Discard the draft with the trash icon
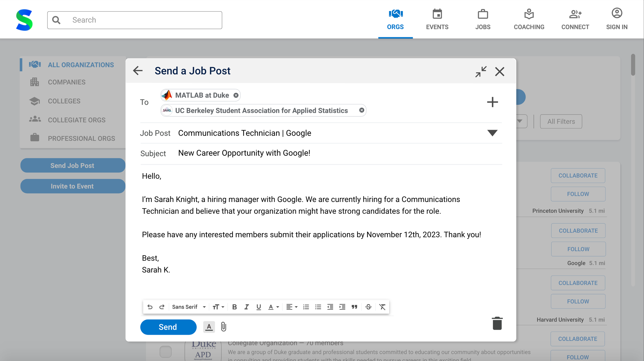644x361 pixels. 497,323
